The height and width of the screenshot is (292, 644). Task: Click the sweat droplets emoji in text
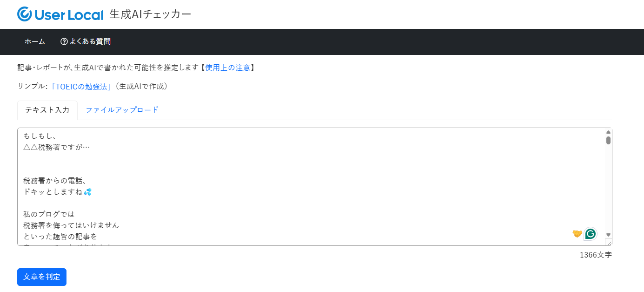tap(88, 192)
